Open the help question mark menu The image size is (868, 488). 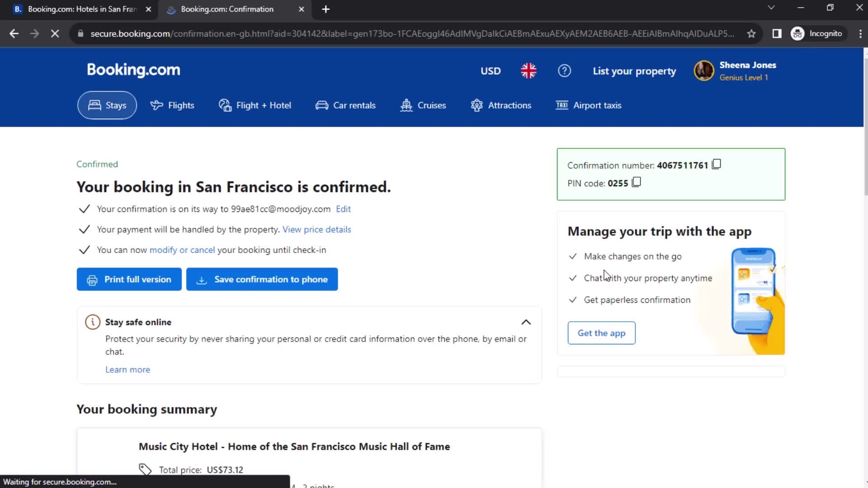(x=564, y=70)
